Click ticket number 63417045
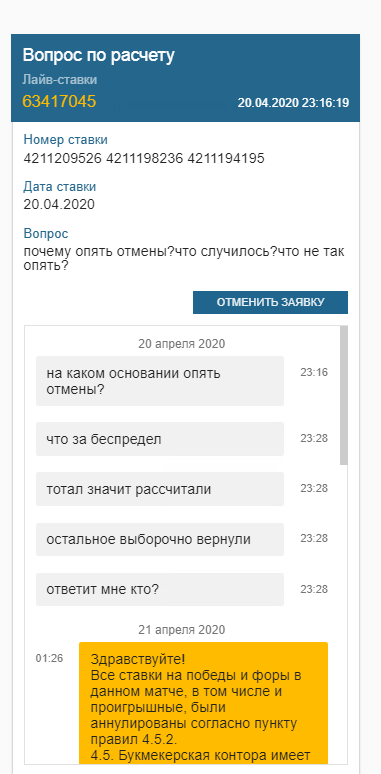The width and height of the screenshot is (381, 774). 59,101
